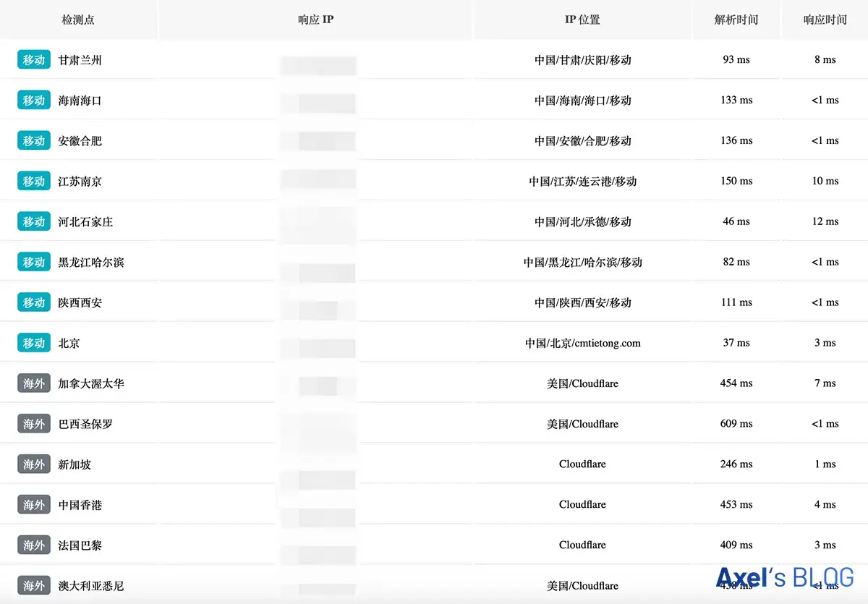Select the 移动 tag for 江苏南京
The image size is (868, 604).
[x=34, y=182]
